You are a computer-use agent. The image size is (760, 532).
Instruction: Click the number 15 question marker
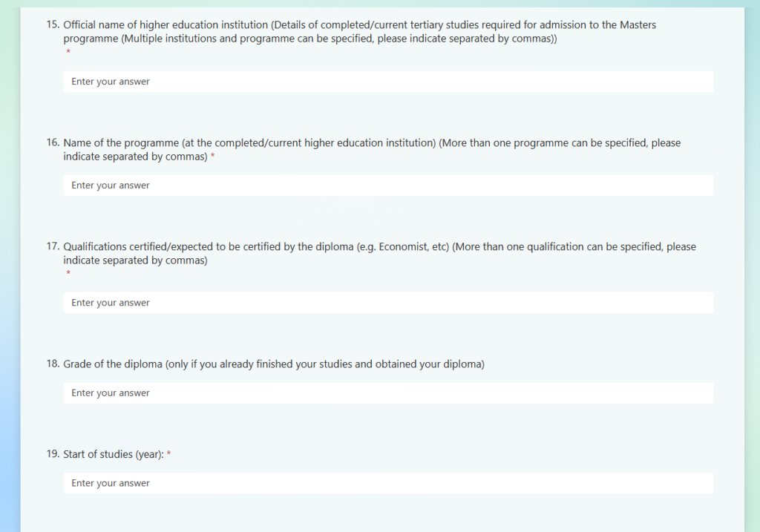pyautogui.click(x=53, y=24)
